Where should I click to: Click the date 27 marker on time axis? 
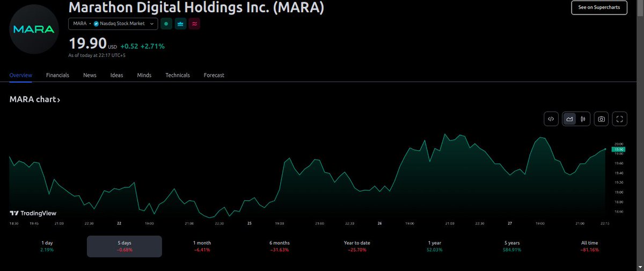pos(510,223)
